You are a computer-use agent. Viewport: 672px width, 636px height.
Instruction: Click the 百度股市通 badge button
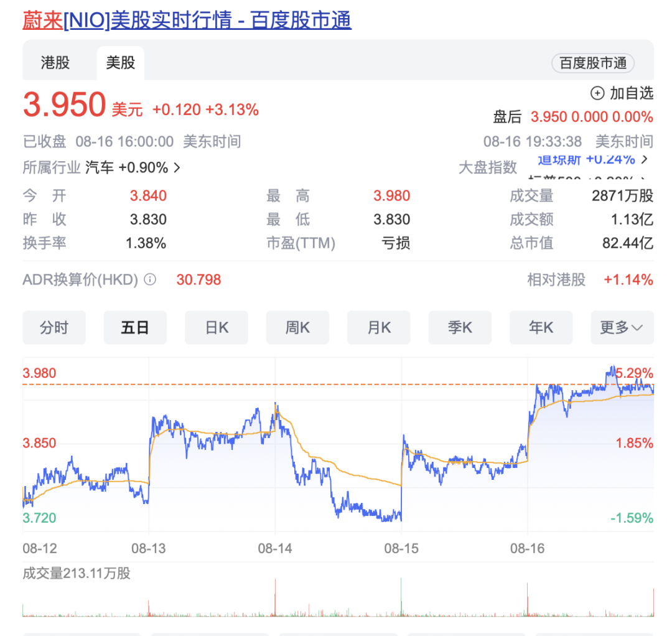[x=593, y=63]
